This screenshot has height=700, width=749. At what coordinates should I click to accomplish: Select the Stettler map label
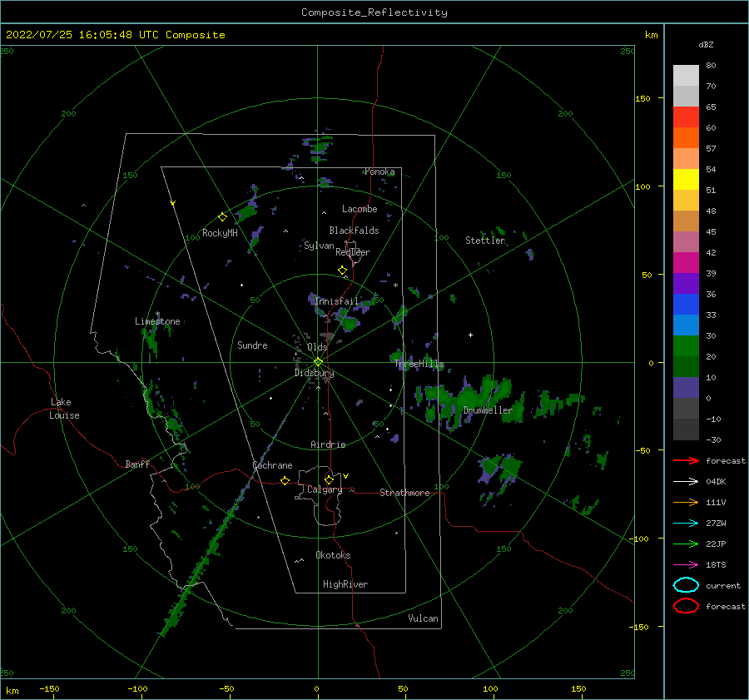click(x=485, y=241)
